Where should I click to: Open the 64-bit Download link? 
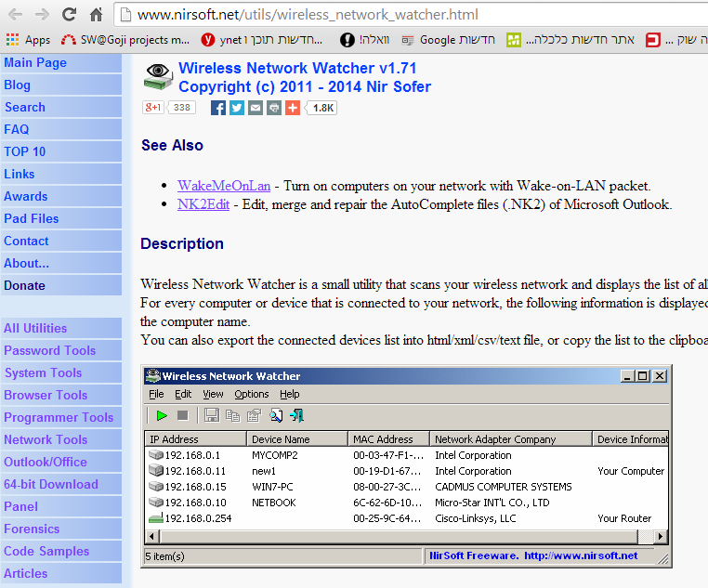click(61, 484)
